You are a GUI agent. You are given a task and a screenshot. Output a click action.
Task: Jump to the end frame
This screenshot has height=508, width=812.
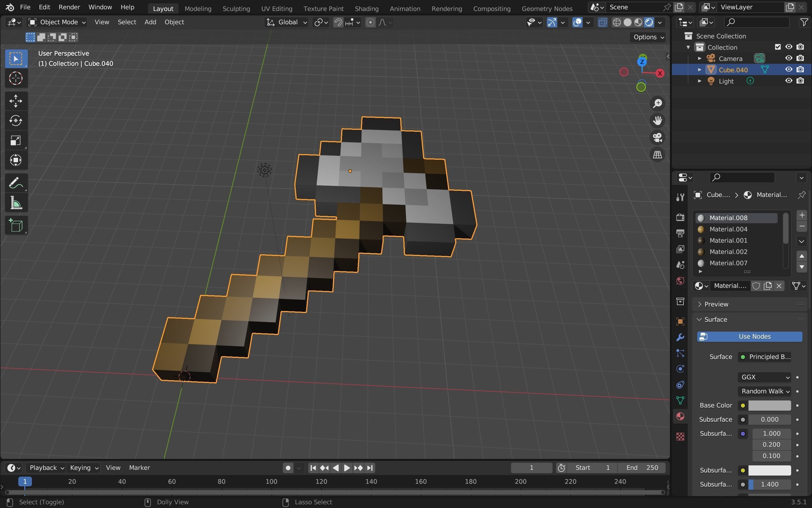pos(370,468)
